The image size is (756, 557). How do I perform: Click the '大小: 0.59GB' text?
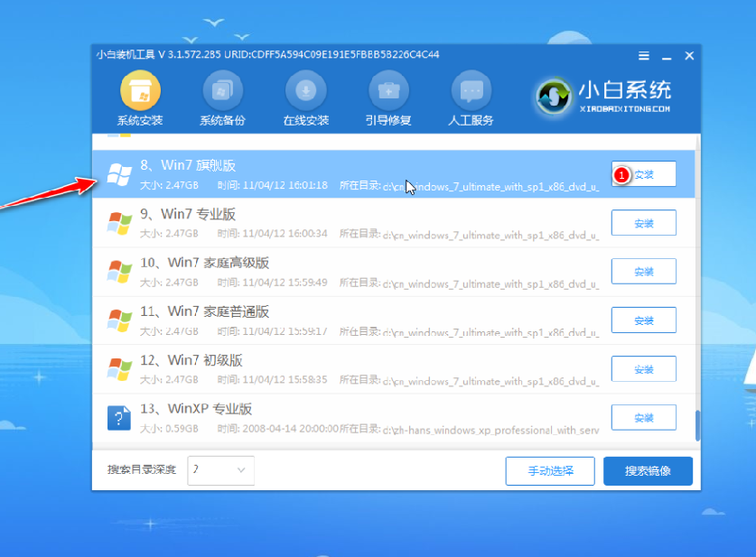169,428
